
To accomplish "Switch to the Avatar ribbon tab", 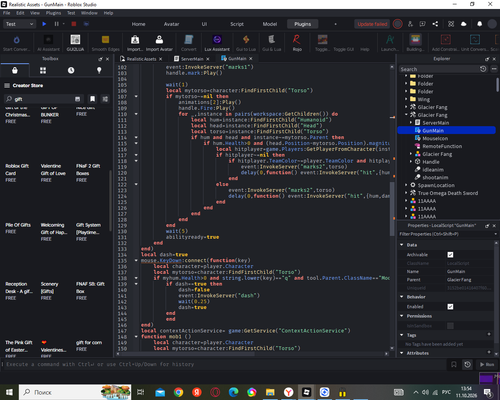I will (171, 24).
